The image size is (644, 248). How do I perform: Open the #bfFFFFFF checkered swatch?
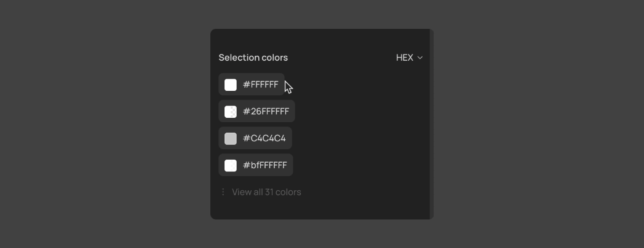[x=231, y=166]
